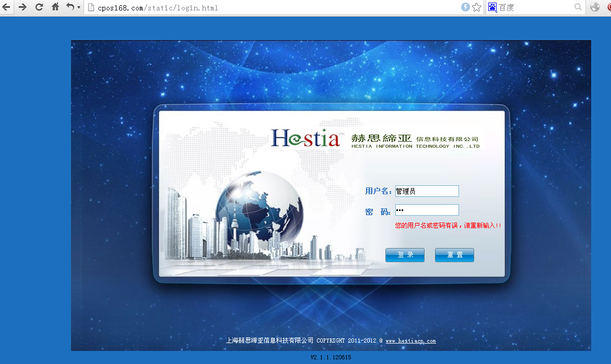The width and height of the screenshot is (611, 364).
Task: Click the page document icon in the address bar
Action: coord(91,7)
